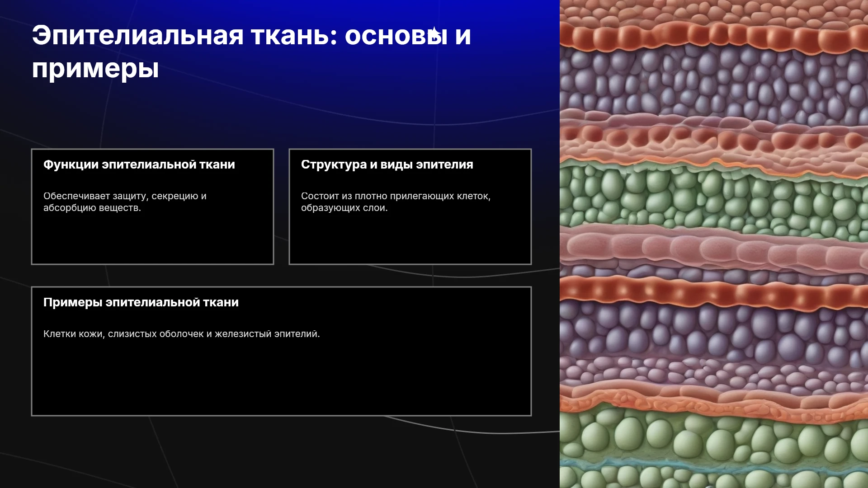Click empty area inside the Функции card
This screenshot has width=868, height=488.
[152, 239]
